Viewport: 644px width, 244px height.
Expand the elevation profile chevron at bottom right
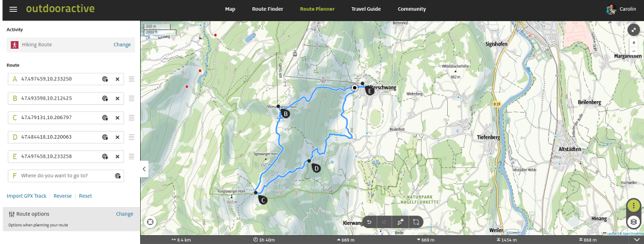tap(637, 240)
